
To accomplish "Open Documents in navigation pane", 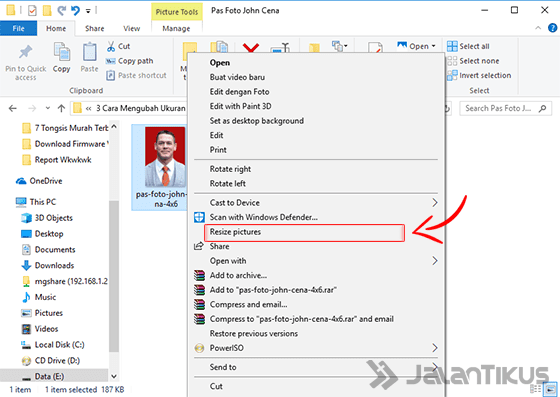I will [48, 250].
